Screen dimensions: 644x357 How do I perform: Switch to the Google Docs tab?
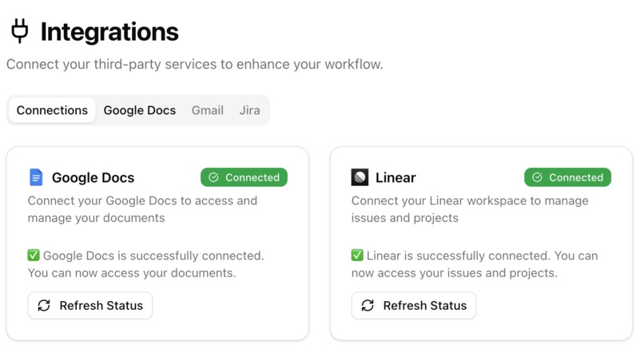click(140, 110)
